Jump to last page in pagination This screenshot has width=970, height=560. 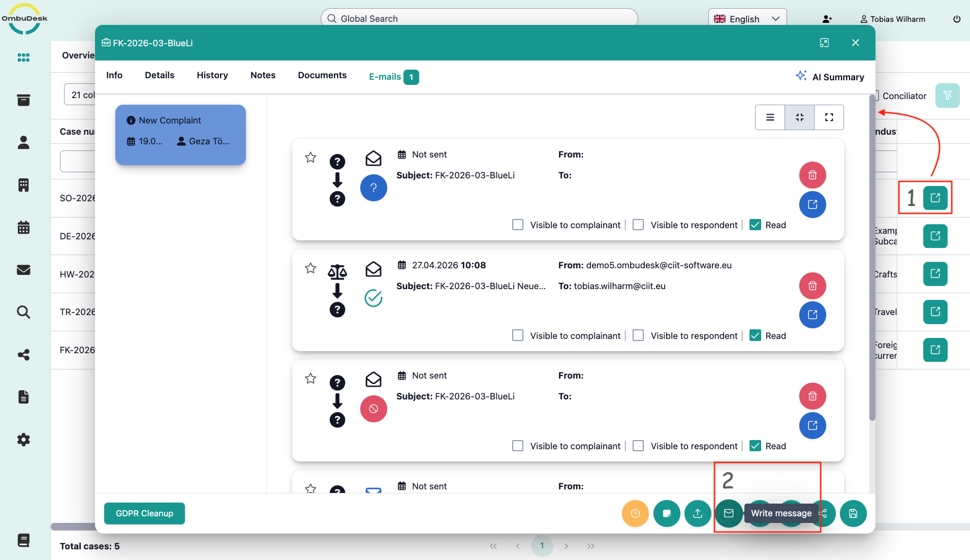tap(590, 546)
